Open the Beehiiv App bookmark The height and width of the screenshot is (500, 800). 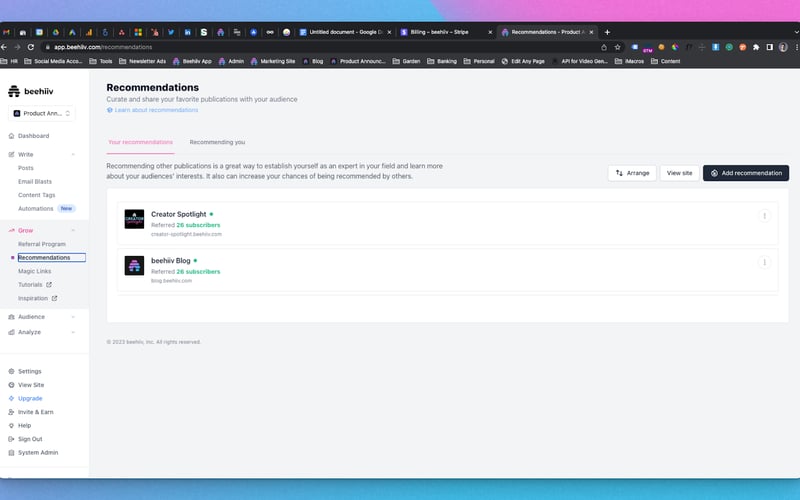(192, 61)
